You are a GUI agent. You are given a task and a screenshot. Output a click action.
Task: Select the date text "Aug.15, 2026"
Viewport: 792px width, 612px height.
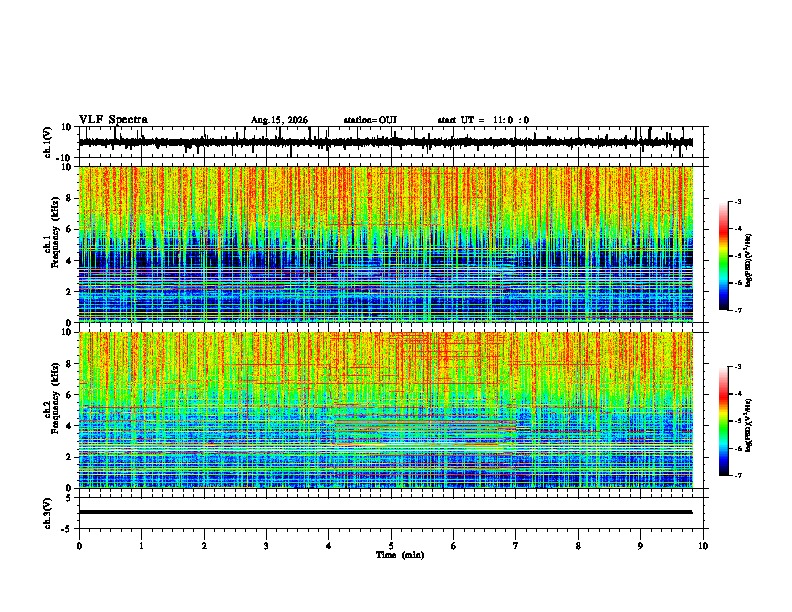coord(279,120)
